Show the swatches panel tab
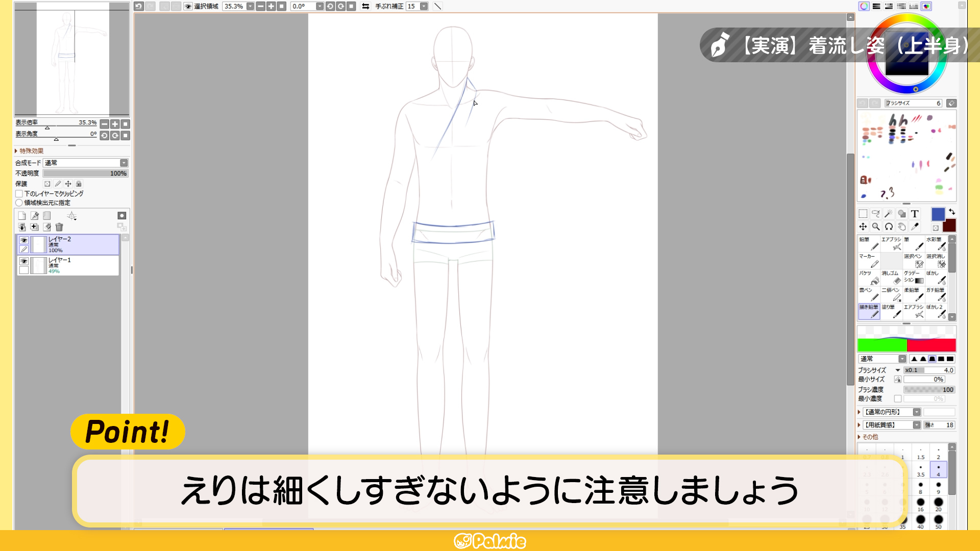This screenshot has width=980, height=551. [914, 6]
